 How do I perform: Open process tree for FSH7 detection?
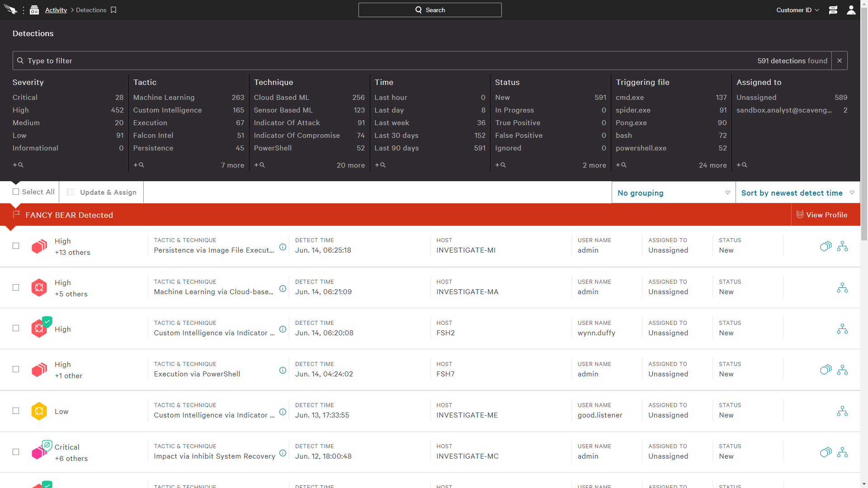(x=842, y=370)
